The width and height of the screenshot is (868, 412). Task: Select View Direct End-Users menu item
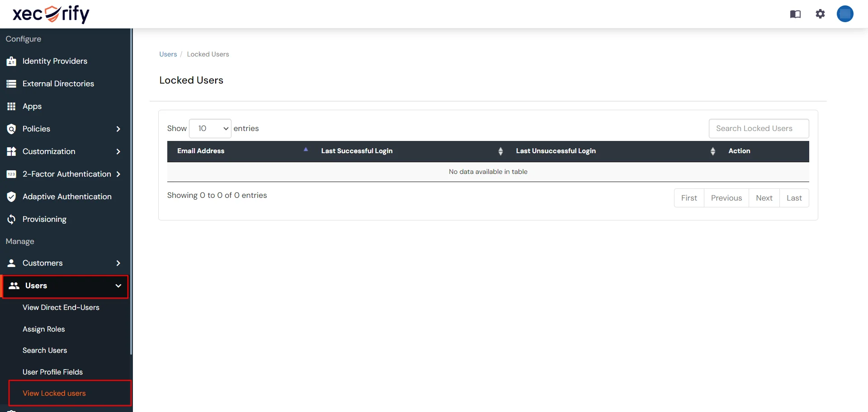pos(61,307)
